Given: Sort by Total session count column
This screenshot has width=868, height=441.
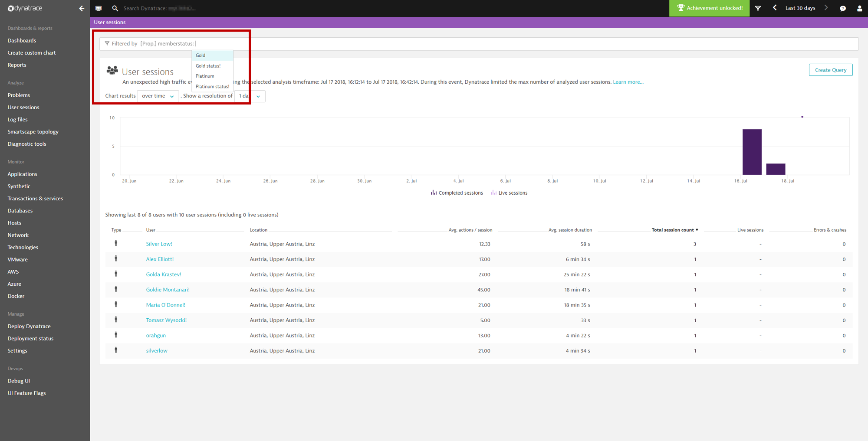Looking at the screenshot, I should (x=675, y=230).
